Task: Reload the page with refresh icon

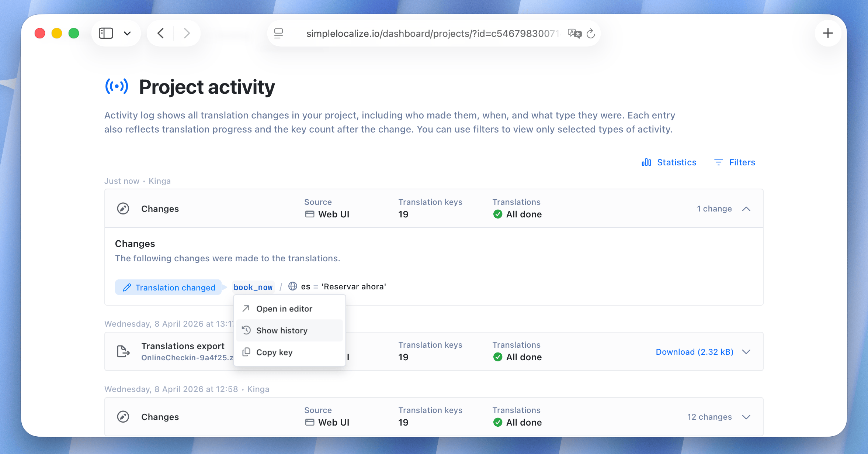Action: click(x=591, y=34)
